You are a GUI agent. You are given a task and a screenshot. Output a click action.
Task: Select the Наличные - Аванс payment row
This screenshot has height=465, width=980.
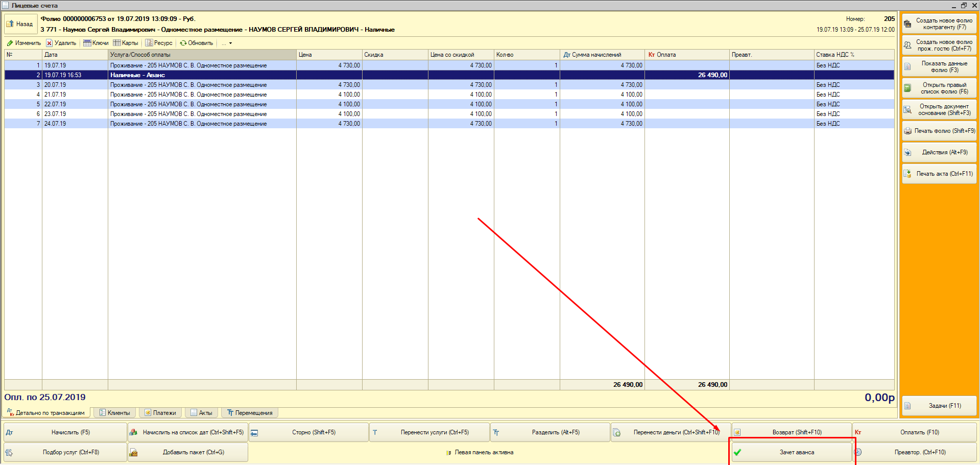pos(449,75)
